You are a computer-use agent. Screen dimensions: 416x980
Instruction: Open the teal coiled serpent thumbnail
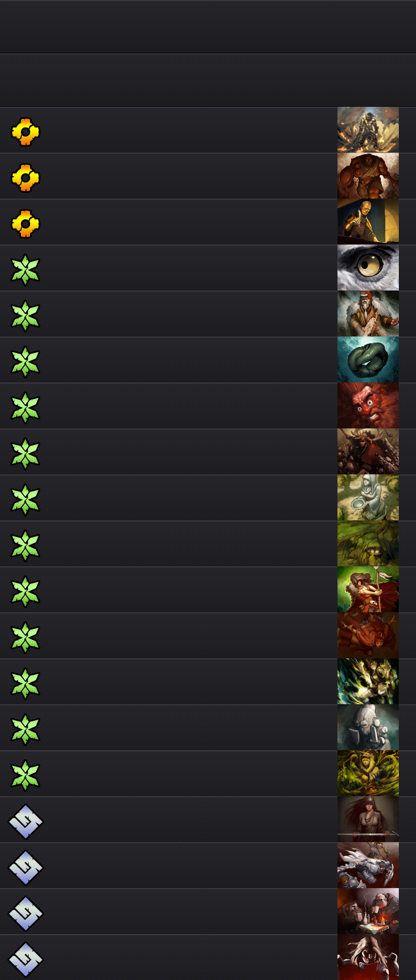tap(368, 360)
